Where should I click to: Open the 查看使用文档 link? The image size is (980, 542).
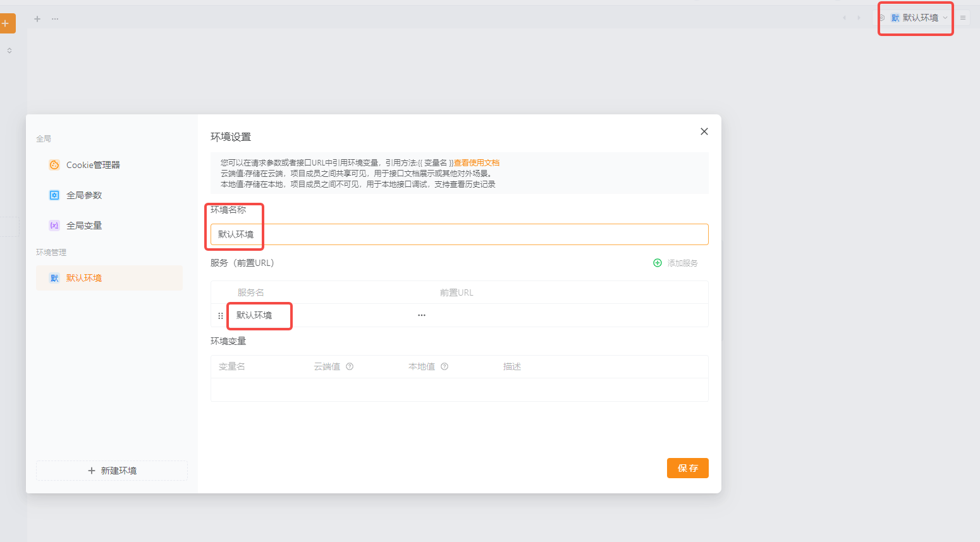477,163
